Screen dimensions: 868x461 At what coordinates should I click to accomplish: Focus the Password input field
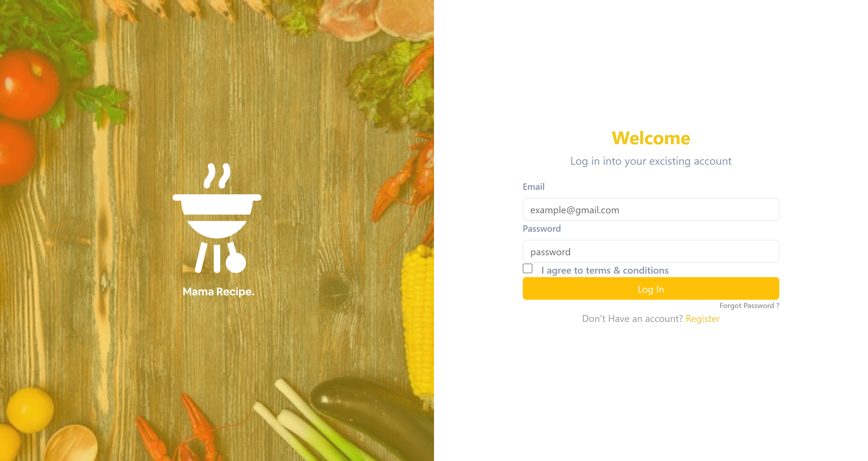[651, 251]
